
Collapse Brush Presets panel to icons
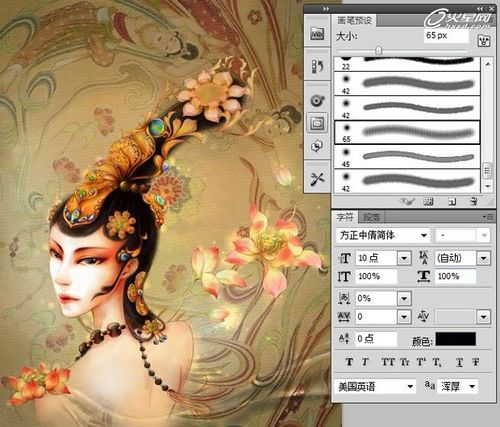(480, 9)
